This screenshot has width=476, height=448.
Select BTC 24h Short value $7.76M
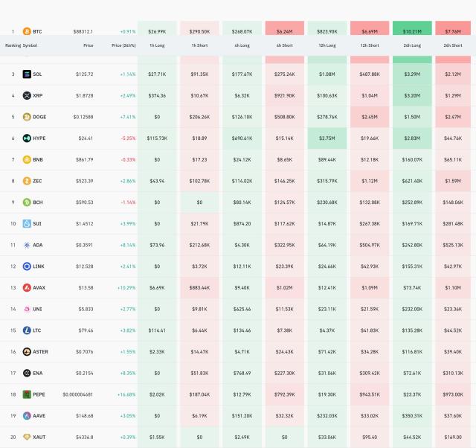coord(453,31)
